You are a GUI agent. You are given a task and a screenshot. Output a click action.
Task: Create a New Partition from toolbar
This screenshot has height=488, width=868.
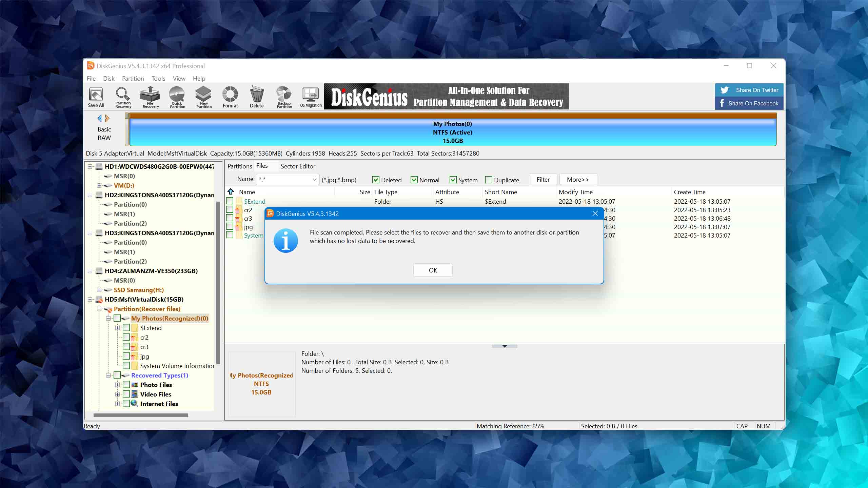pos(204,97)
